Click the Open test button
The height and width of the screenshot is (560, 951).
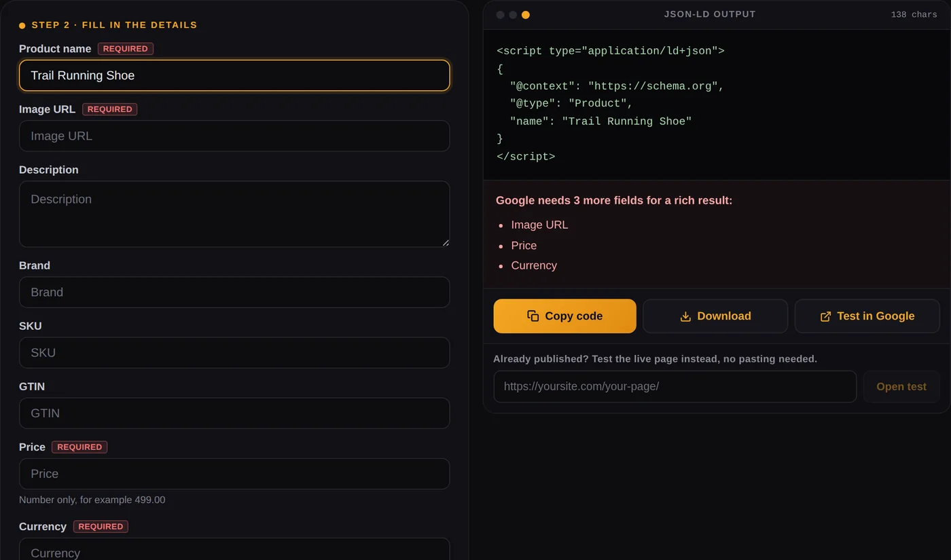pos(901,387)
